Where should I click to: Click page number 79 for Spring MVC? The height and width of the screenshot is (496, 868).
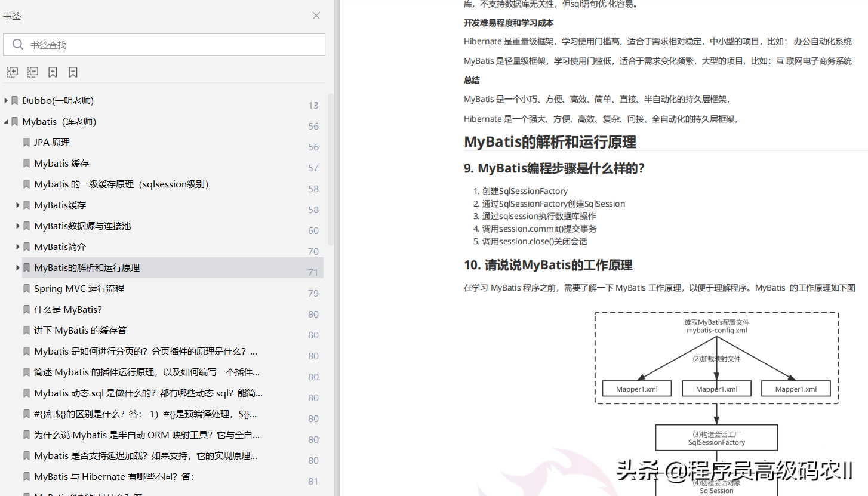[x=313, y=294]
